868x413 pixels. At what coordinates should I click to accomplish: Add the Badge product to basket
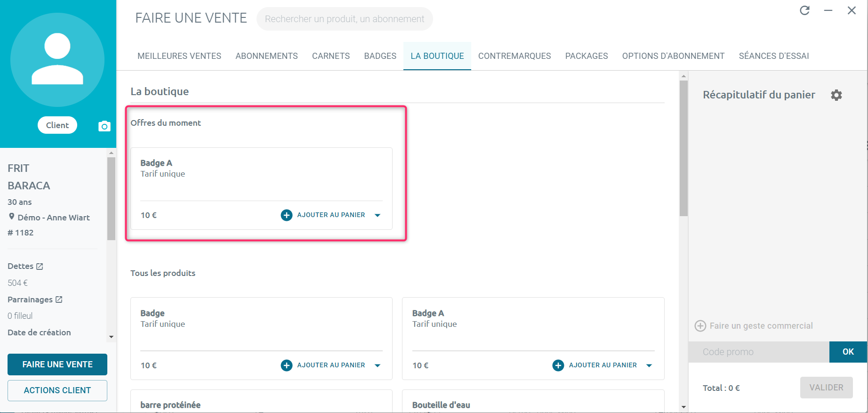(331, 365)
